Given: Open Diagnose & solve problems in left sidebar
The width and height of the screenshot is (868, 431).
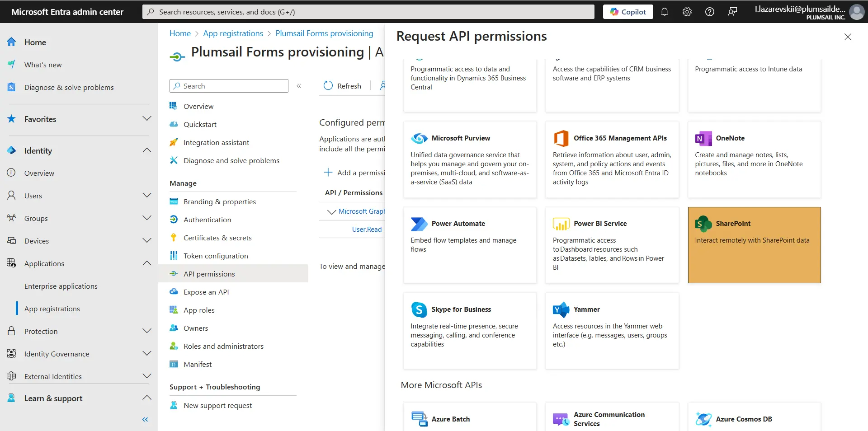Looking at the screenshot, I should 69,87.
